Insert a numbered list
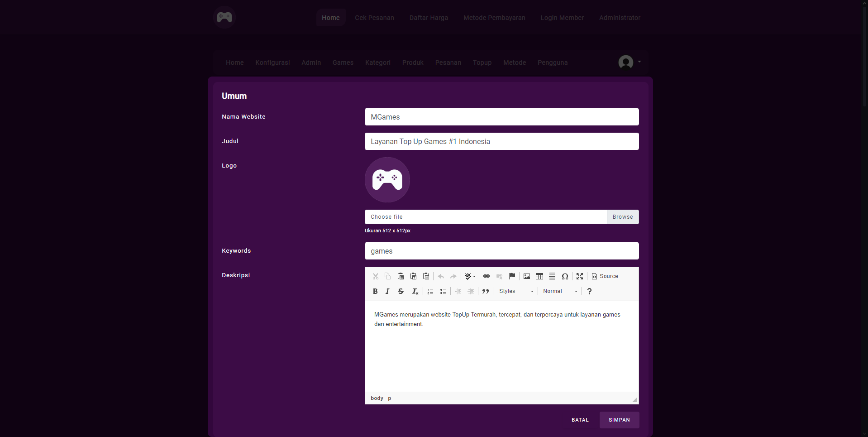This screenshot has height=437, width=868. 430,291
